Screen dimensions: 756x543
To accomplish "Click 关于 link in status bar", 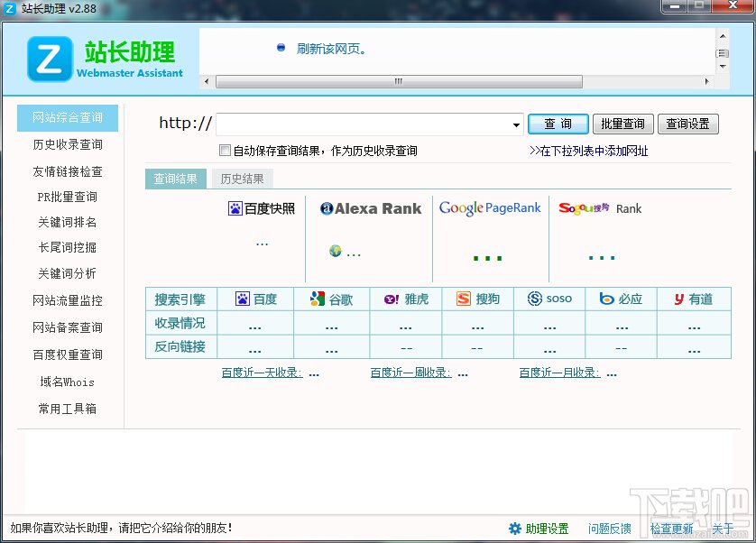I will click(723, 529).
